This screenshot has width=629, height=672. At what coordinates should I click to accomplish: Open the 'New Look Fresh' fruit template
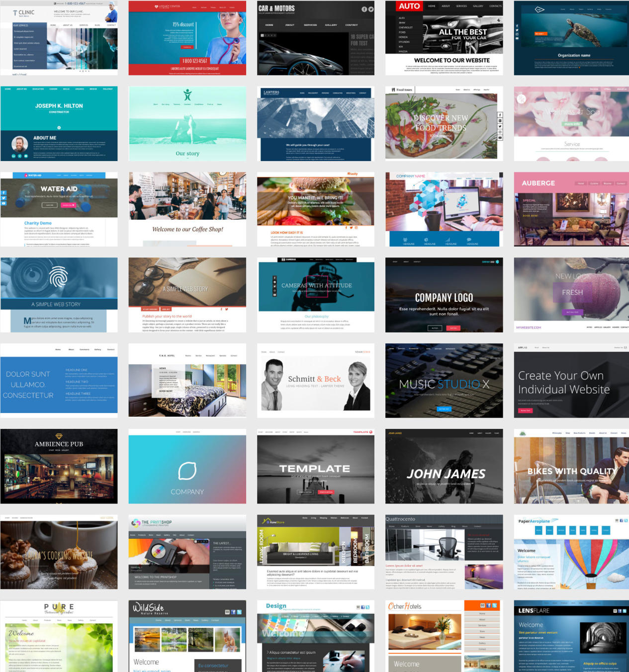click(x=572, y=295)
